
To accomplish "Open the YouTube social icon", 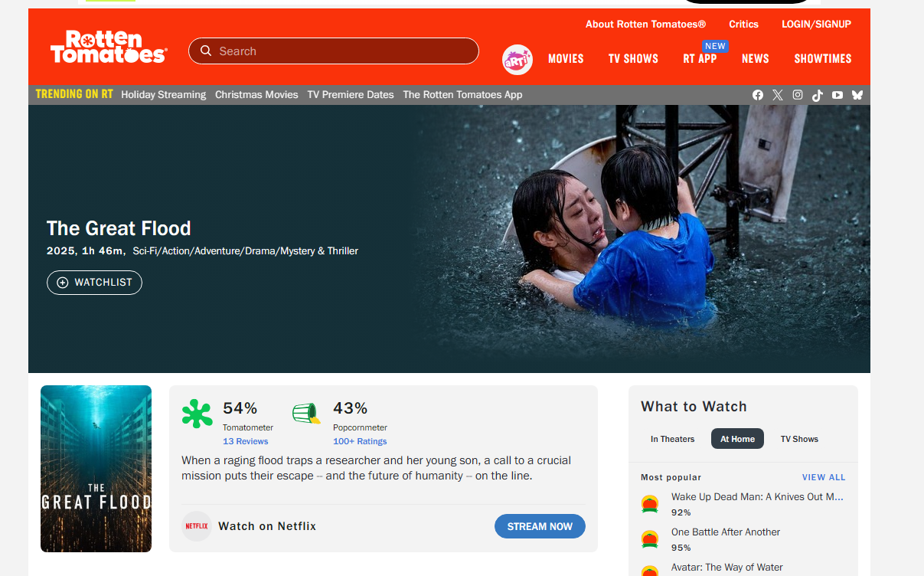I will [837, 95].
